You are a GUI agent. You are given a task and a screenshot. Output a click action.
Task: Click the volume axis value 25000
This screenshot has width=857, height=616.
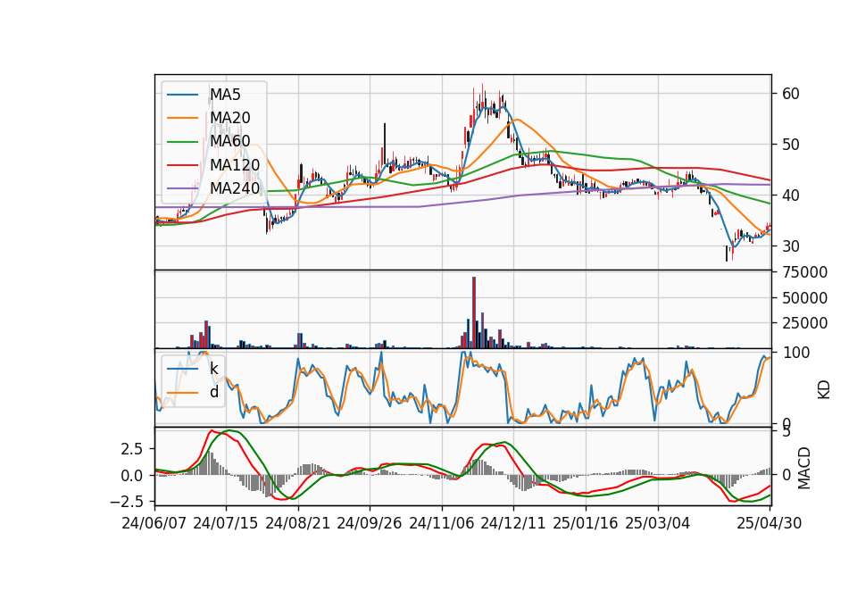805,323
